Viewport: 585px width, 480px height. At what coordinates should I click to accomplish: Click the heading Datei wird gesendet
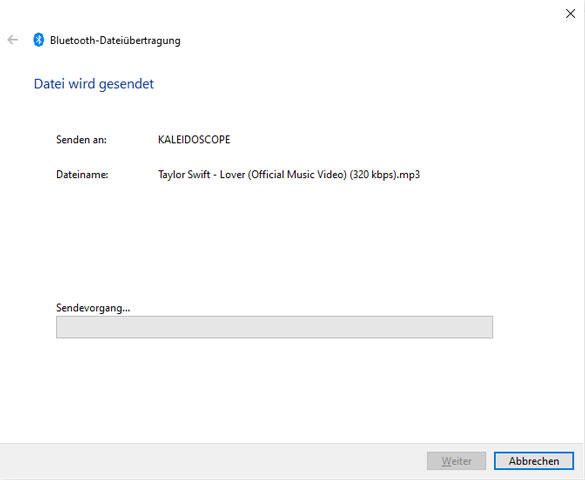point(94,84)
